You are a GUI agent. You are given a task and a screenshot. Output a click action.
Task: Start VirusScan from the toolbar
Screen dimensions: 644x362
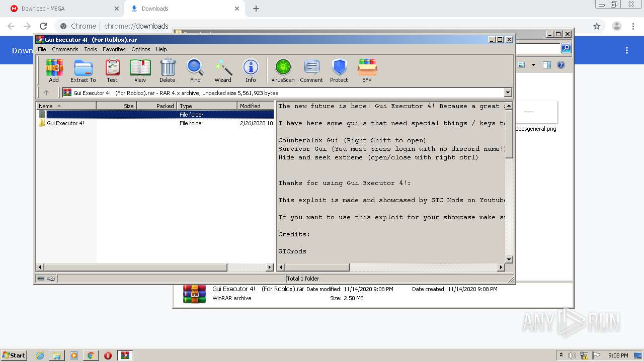click(283, 70)
